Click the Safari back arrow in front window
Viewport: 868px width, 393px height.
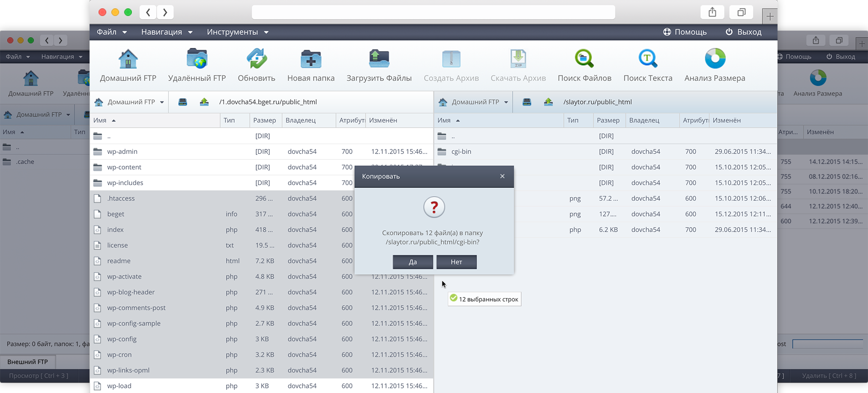point(148,12)
